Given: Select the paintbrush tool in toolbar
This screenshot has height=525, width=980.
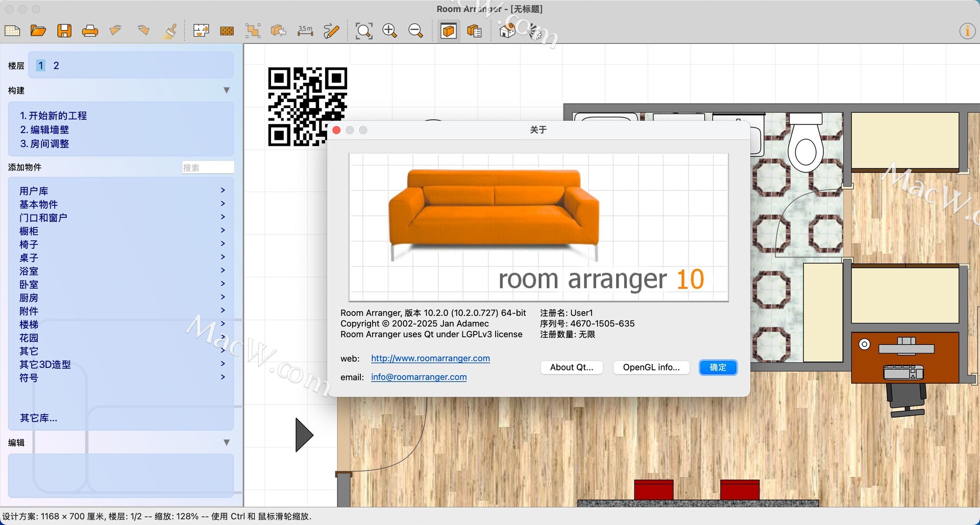Looking at the screenshot, I should [x=170, y=31].
